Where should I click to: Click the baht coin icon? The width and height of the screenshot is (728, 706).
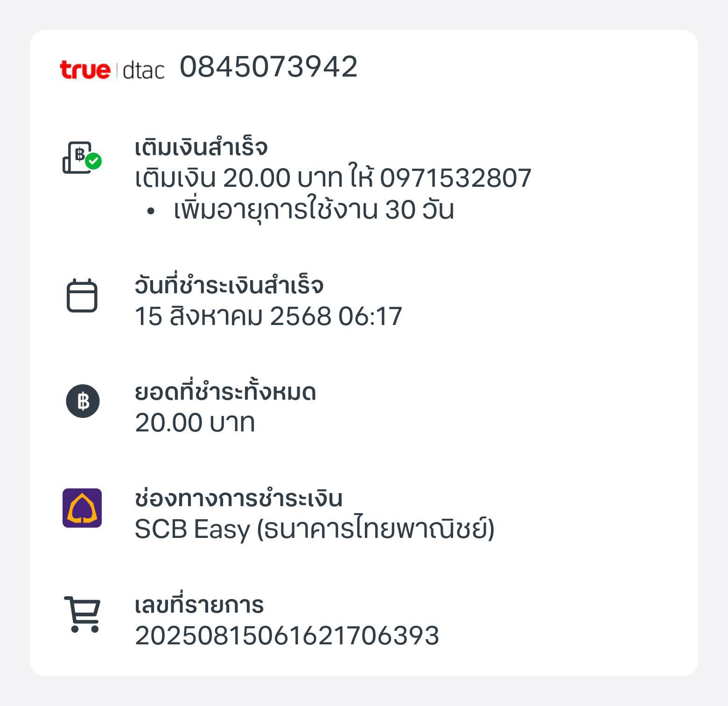click(83, 401)
